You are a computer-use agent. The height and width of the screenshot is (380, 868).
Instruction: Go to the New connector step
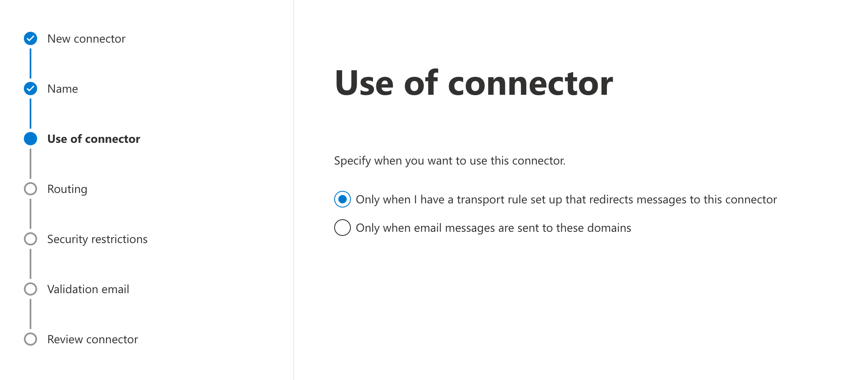coord(86,39)
